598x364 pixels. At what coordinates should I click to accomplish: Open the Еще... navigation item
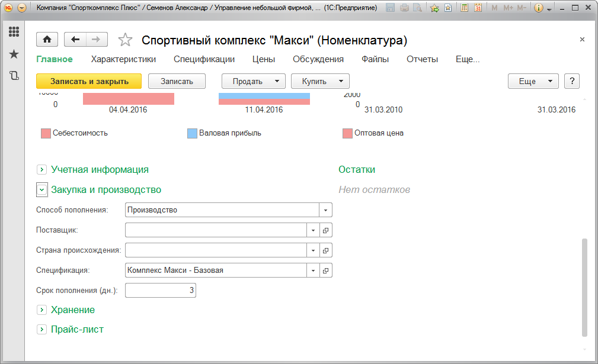468,59
